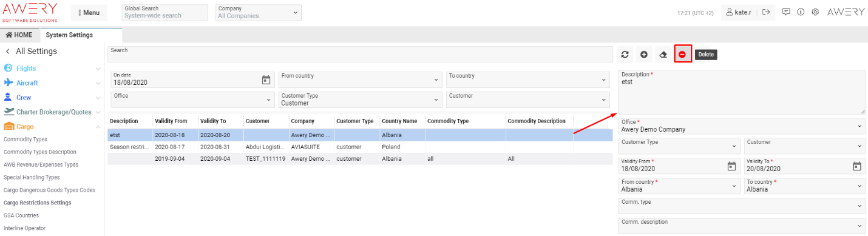
Task: Open Commodity Types Description settings
Action: (x=40, y=152)
